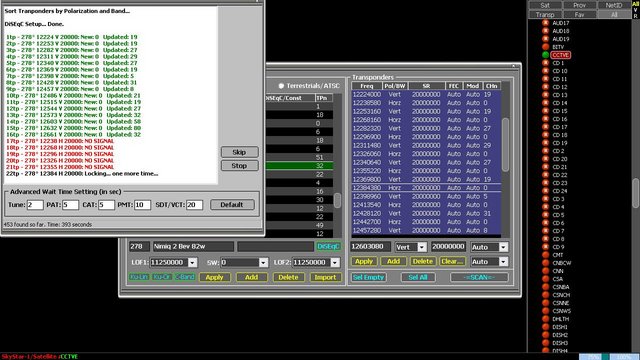Click the channel icon beside AUD17

point(545,23)
